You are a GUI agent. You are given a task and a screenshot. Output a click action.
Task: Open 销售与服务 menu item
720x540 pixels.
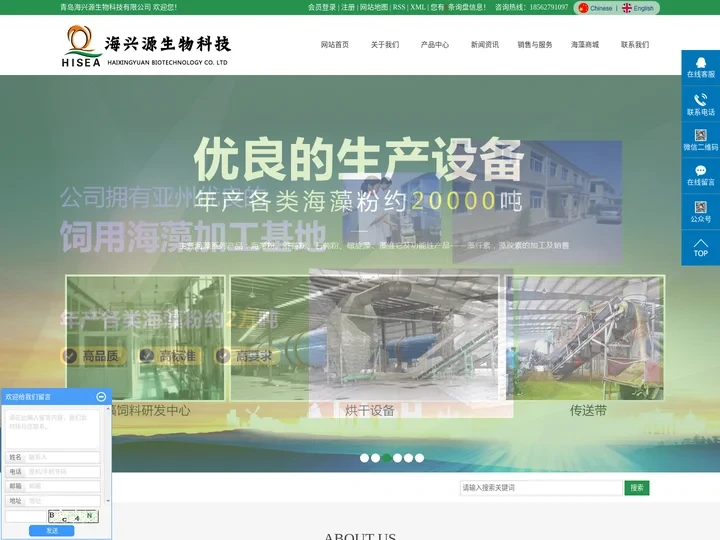[534, 45]
